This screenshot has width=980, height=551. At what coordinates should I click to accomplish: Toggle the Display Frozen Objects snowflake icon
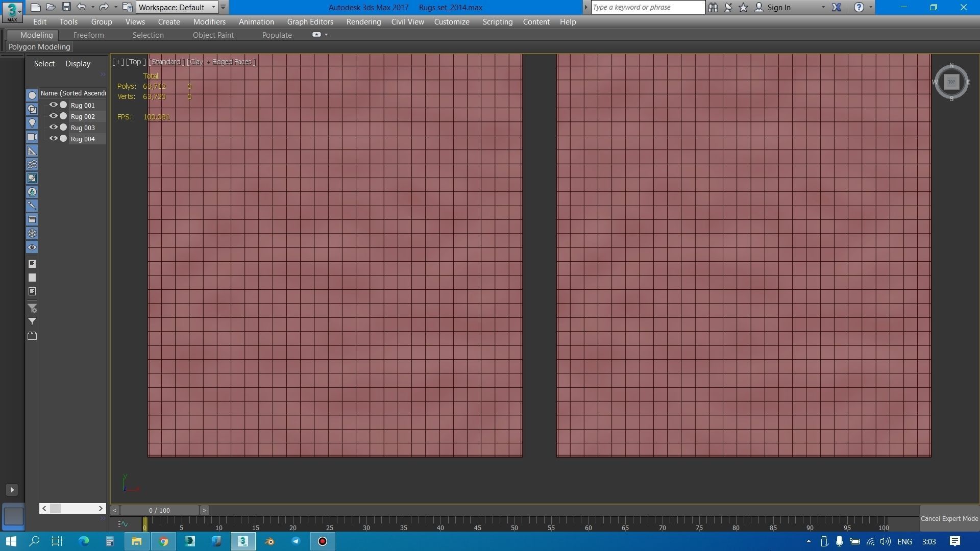(32, 233)
